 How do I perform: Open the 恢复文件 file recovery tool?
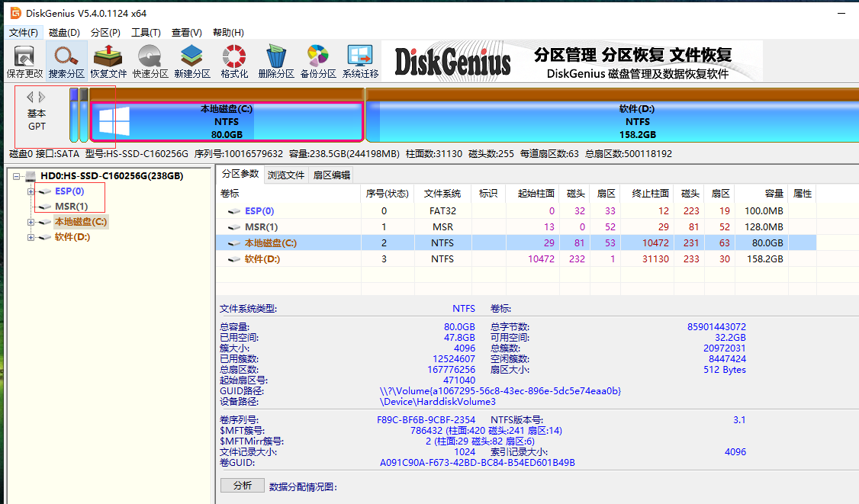click(x=108, y=62)
